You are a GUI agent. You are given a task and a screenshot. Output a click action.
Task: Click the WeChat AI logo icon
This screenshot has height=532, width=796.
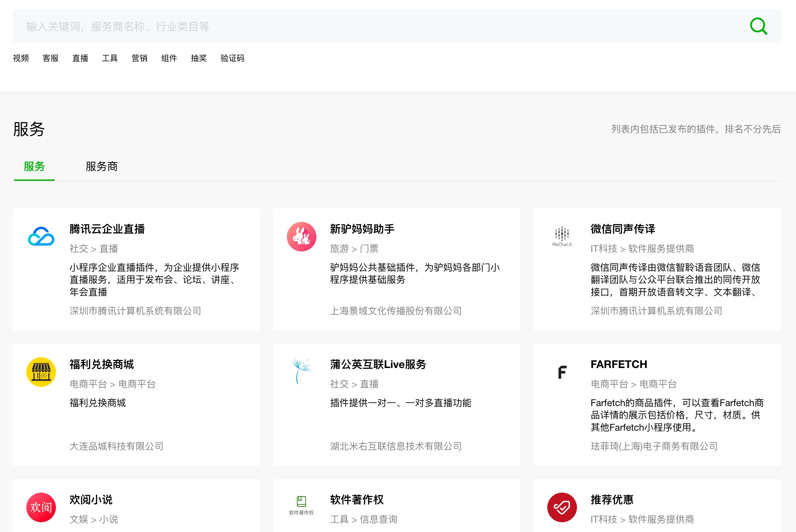pyautogui.click(x=562, y=236)
